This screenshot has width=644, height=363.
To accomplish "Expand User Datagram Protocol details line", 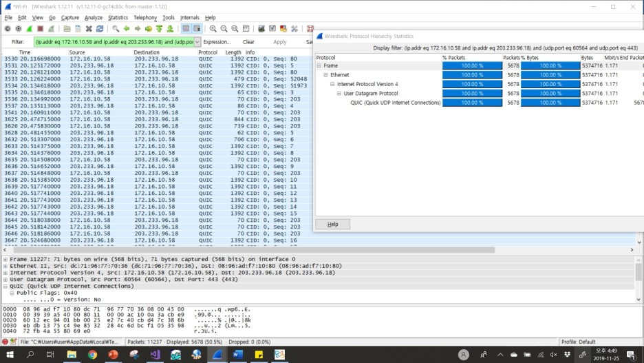I will (x=6, y=280).
